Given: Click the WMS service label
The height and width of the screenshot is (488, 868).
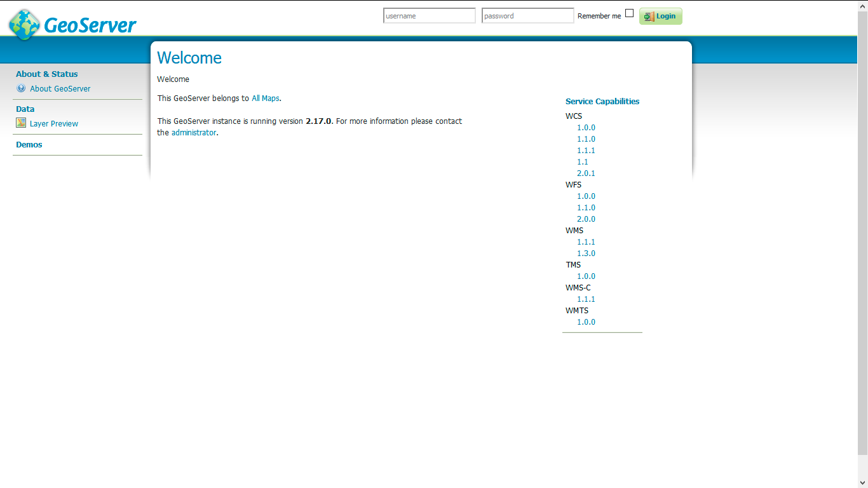Looking at the screenshot, I should click(x=574, y=231).
